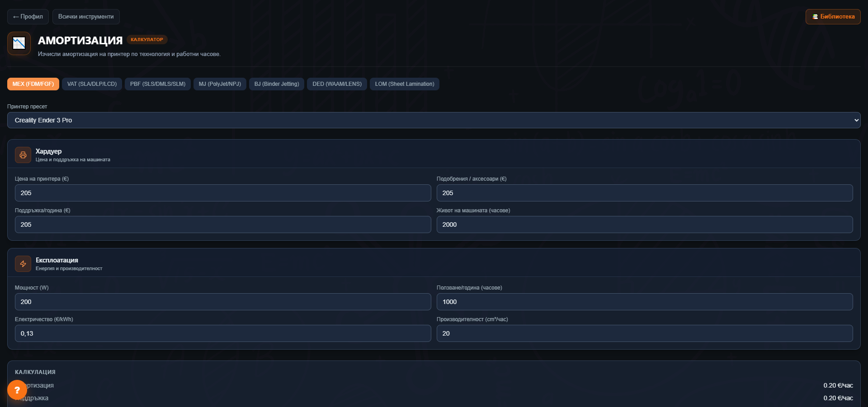Open Всички инструменти page

(86, 17)
